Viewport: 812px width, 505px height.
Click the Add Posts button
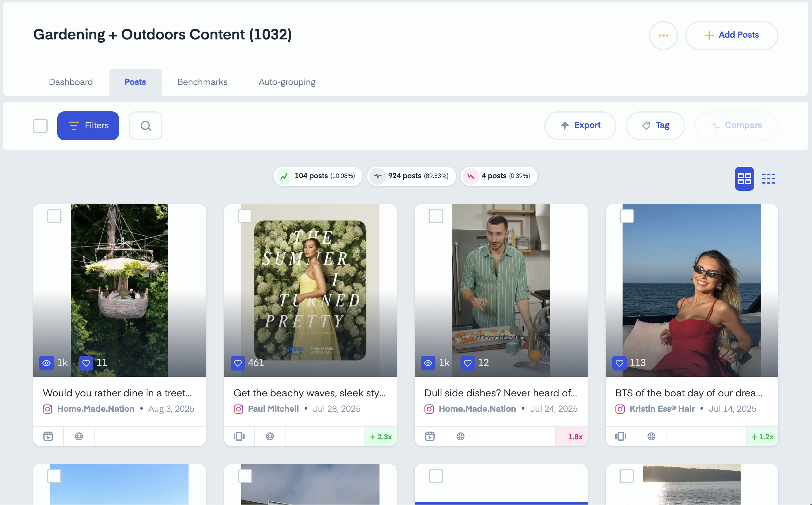click(731, 36)
